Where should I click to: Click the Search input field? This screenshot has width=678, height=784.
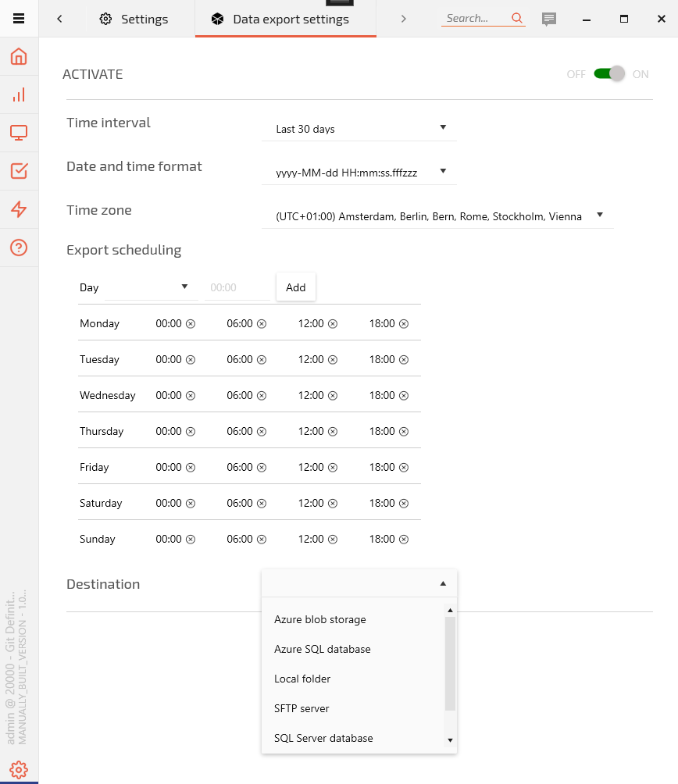[x=475, y=18]
